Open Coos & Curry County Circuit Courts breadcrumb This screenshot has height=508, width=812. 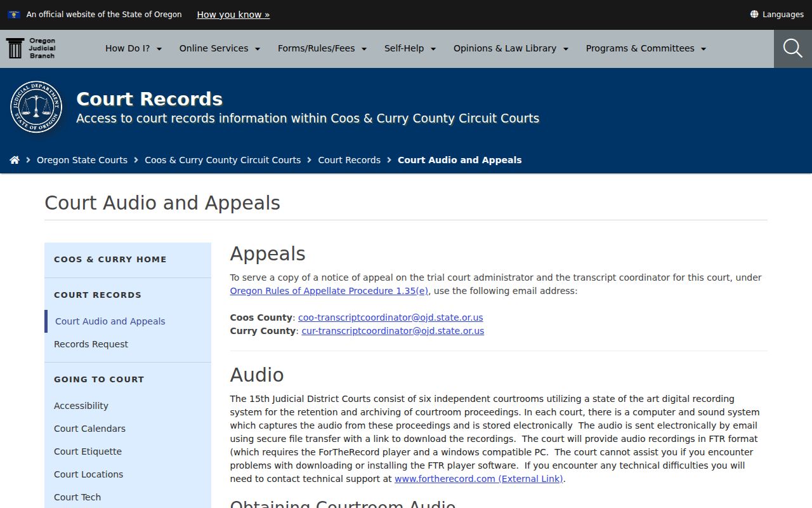223,160
